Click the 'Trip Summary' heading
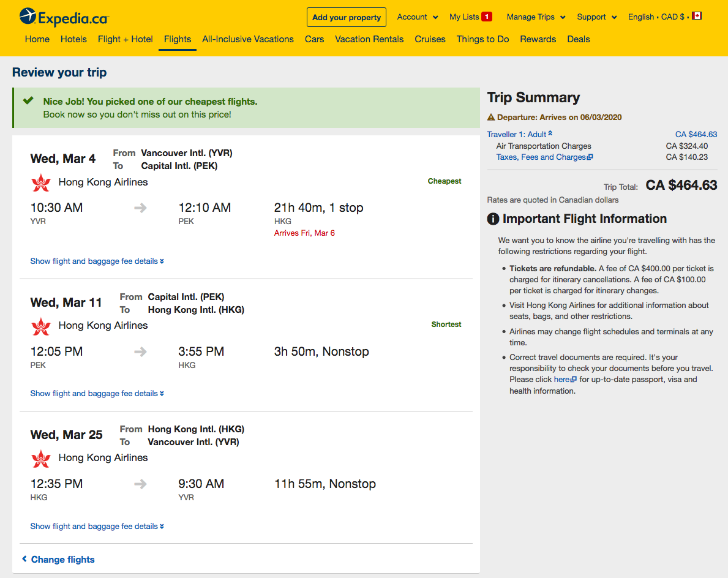This screenshot has width=728, height=578. tap(533, 97)
